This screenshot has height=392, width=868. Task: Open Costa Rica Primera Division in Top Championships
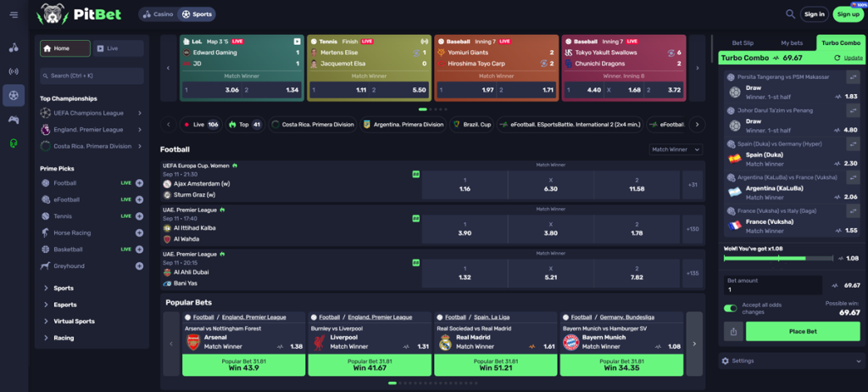[92, 147]
